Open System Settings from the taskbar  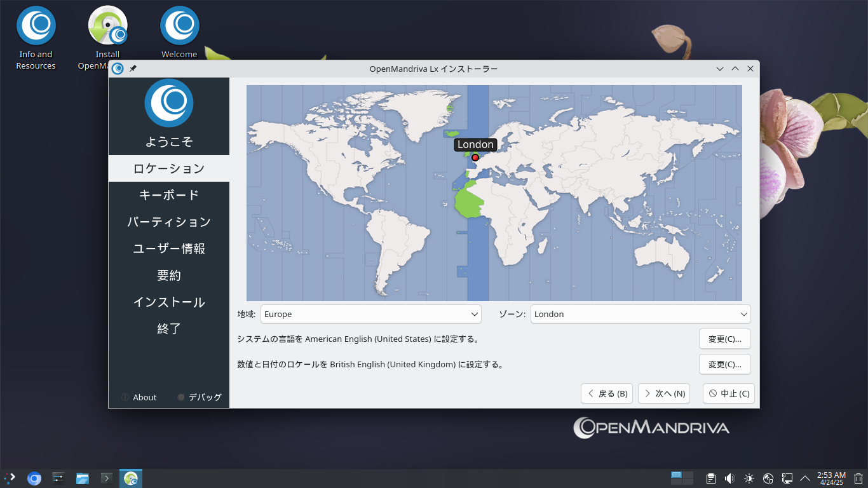[58, 478]
